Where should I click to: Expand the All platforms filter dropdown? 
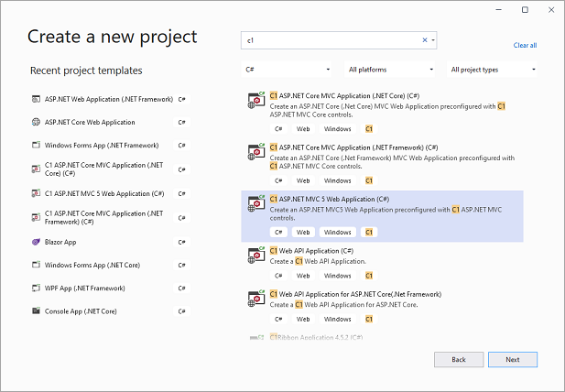(391, 70)
